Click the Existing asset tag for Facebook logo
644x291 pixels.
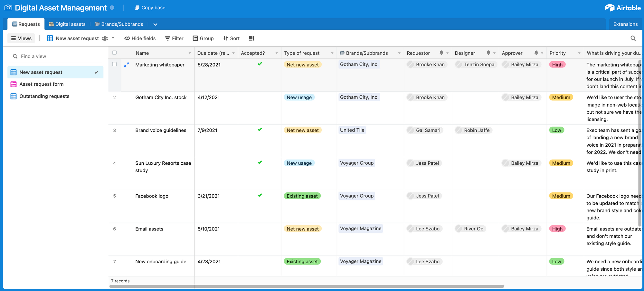pos(302,196)
